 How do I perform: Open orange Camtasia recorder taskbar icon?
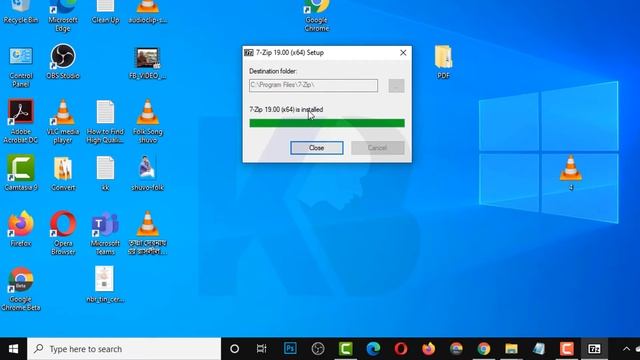click(x=567, y=349)
